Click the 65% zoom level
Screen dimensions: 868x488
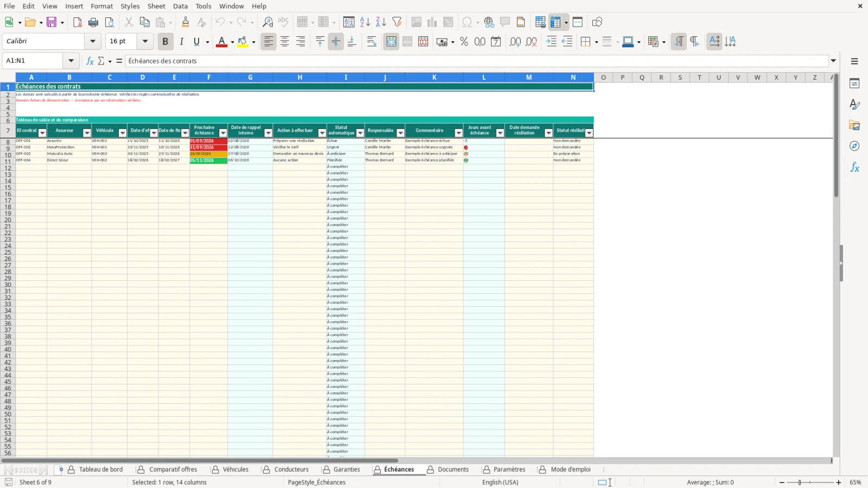click(x=855, y=483)
